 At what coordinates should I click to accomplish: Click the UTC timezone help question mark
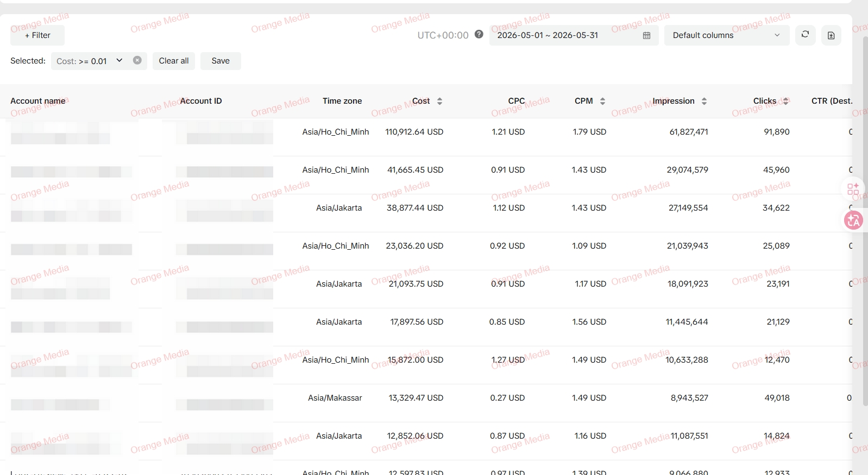tap(479, 34)
